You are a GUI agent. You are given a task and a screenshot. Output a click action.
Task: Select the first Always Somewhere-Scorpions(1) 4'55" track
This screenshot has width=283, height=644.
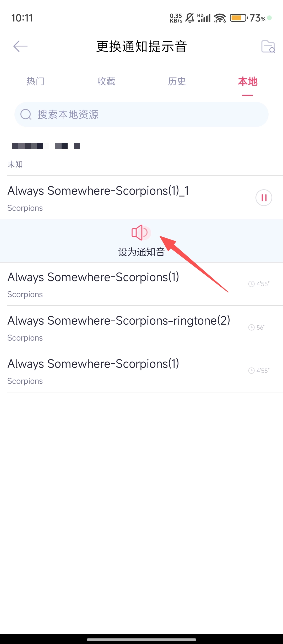(x=141, y=284)
